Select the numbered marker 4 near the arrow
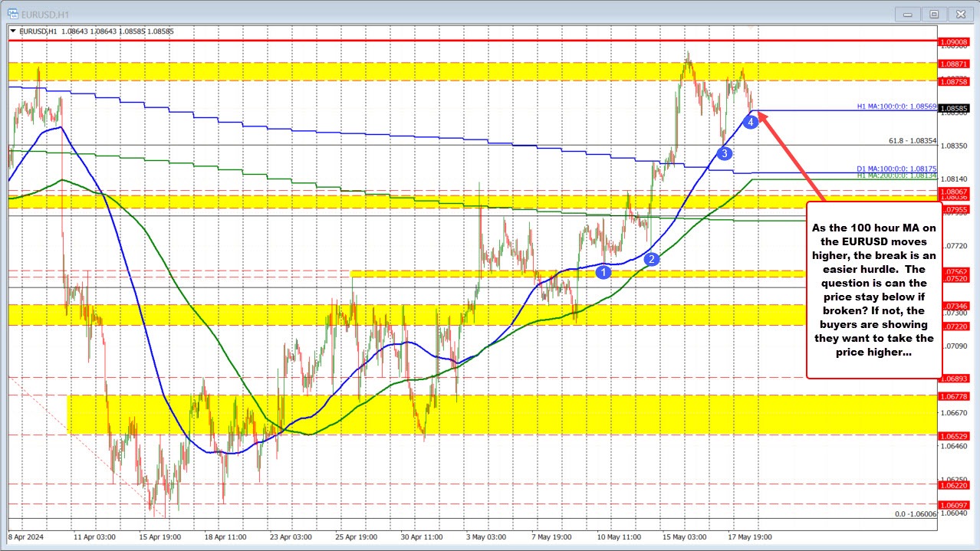 (x=749, y=121)
